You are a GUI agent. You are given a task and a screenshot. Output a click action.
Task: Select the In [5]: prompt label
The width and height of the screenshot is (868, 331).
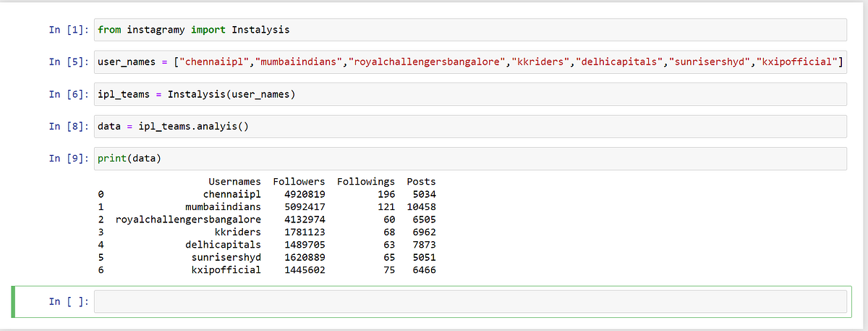(69, 62)
